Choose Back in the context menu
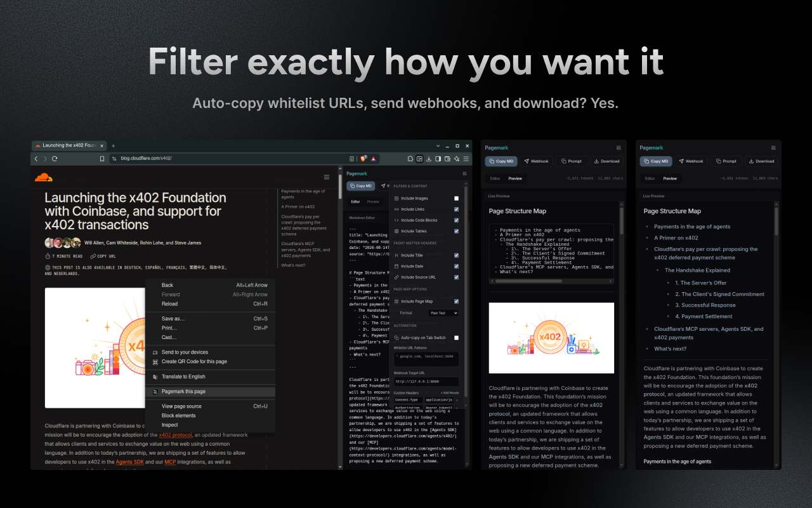Screen dimensions: 812x508 point(210,285)
